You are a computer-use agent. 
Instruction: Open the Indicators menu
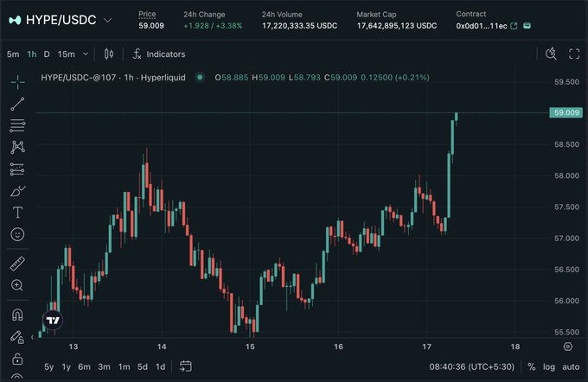tap(159, 54)
